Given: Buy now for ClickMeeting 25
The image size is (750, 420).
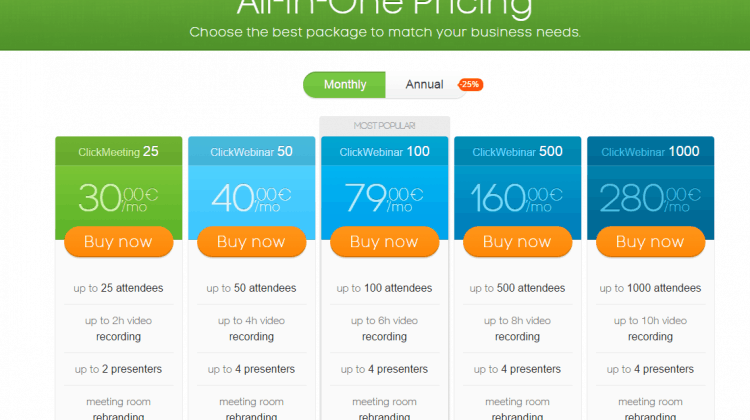Looking at the screenshot, I should point(119,242).
